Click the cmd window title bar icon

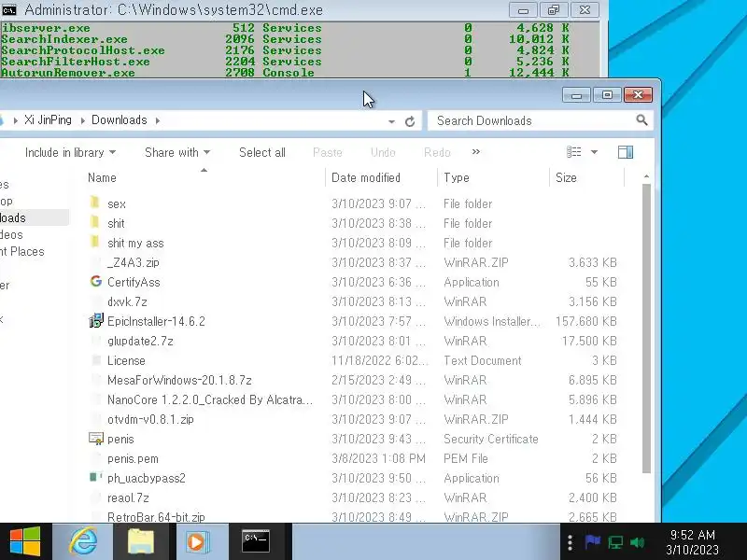9,9
